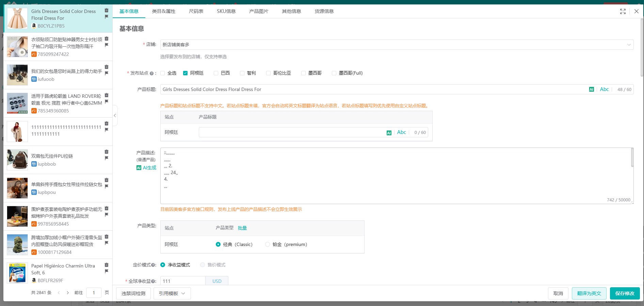This screenshot has width=644, height=306.
Task: Click AI icon in product title field
Action: (591, 90)
